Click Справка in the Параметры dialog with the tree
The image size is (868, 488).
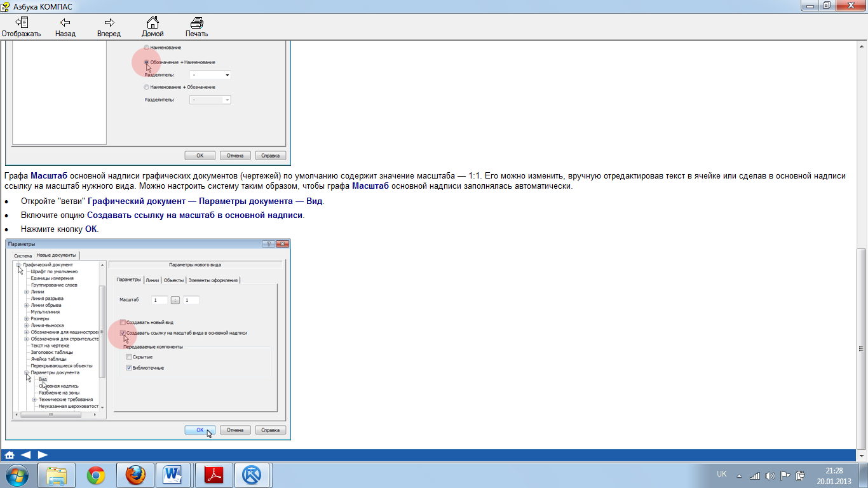[271, 430]
